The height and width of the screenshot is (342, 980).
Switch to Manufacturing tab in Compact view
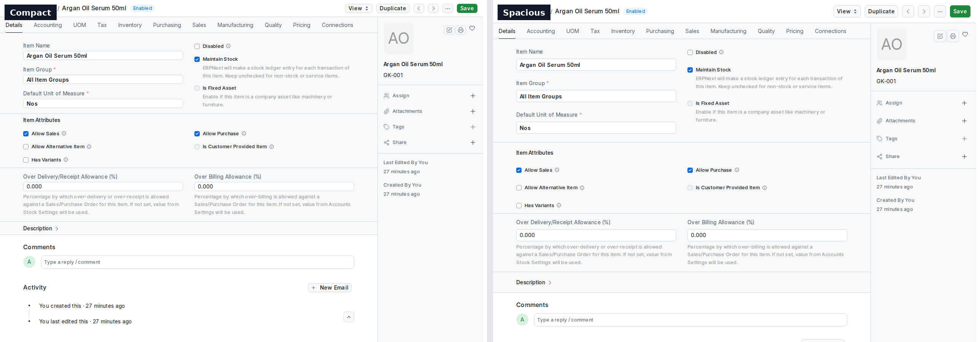pos(235,25)
